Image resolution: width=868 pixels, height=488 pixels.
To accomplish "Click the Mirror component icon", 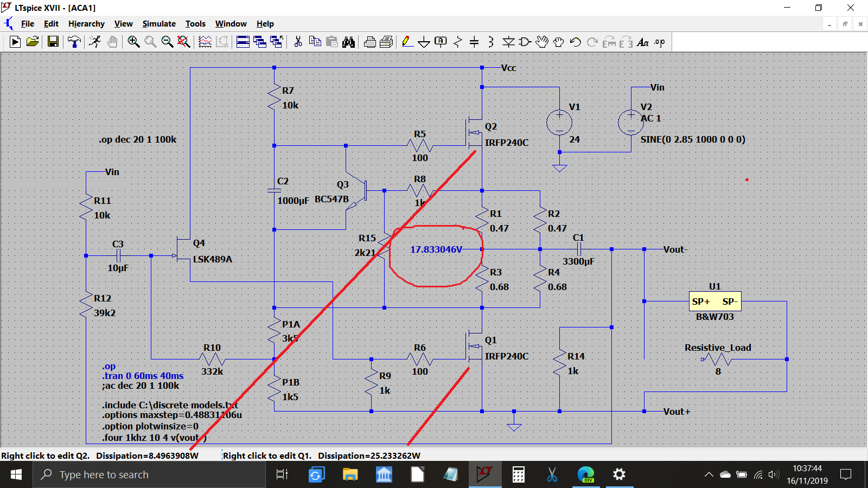I will tap(626, 42).
